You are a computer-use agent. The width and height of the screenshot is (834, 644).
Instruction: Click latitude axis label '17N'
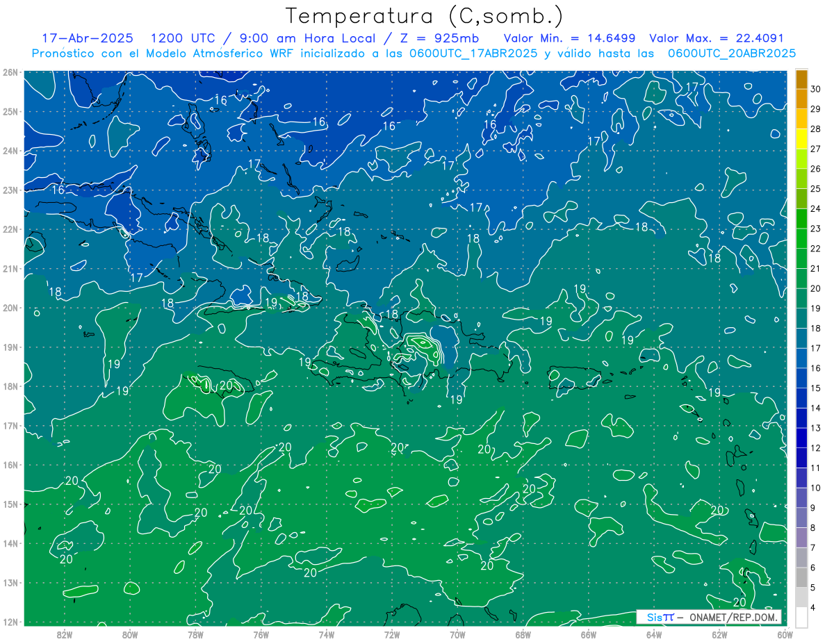[10, 425]
